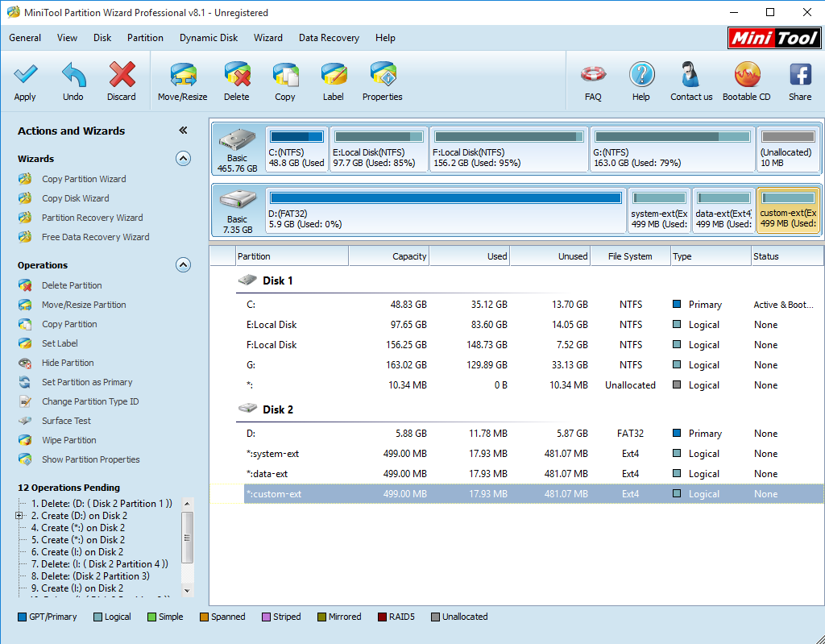This screenshot has width=825, height=644.
Task: Open Properties from the toolbar
Action: pyautogui.click(x=383, y=74)
